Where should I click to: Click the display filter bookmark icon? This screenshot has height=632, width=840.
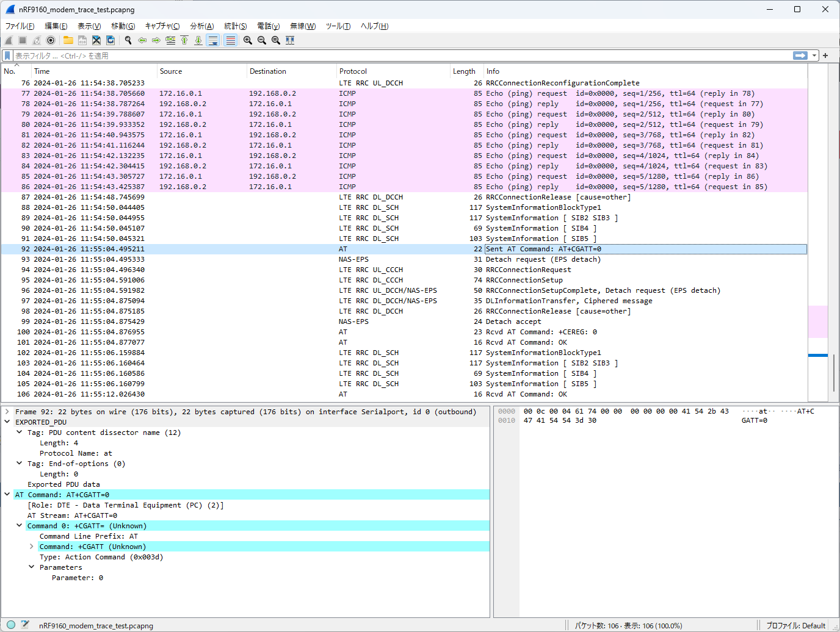[7, 56]
